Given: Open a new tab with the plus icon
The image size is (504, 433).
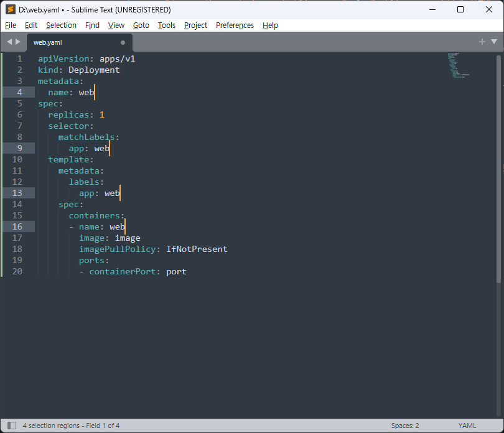Looking at the screenshot, I should coord(482,42).
